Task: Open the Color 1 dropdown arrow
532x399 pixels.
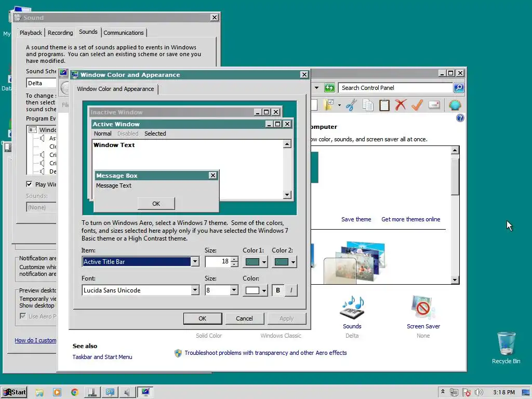Action: click(x=264, y=262)
